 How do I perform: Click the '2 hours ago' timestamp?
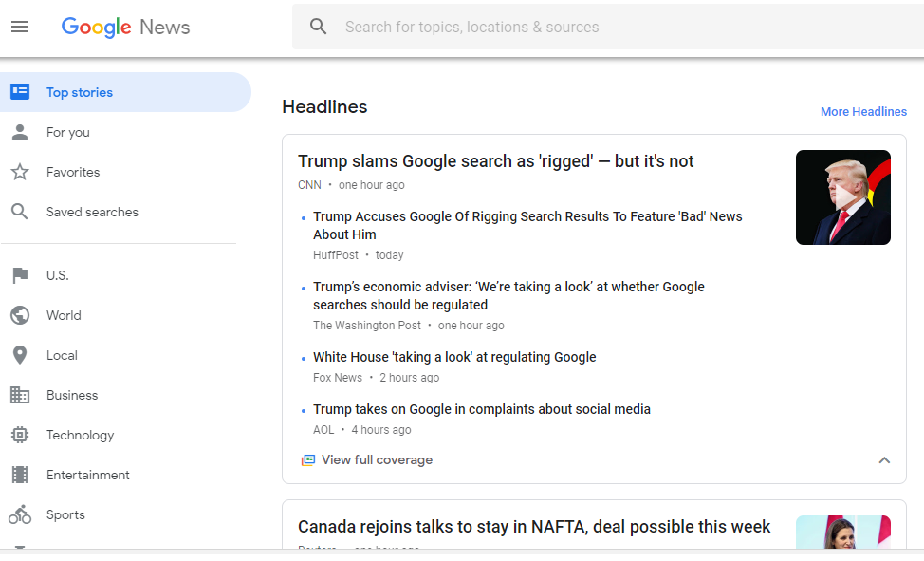(x=410, y=378)
